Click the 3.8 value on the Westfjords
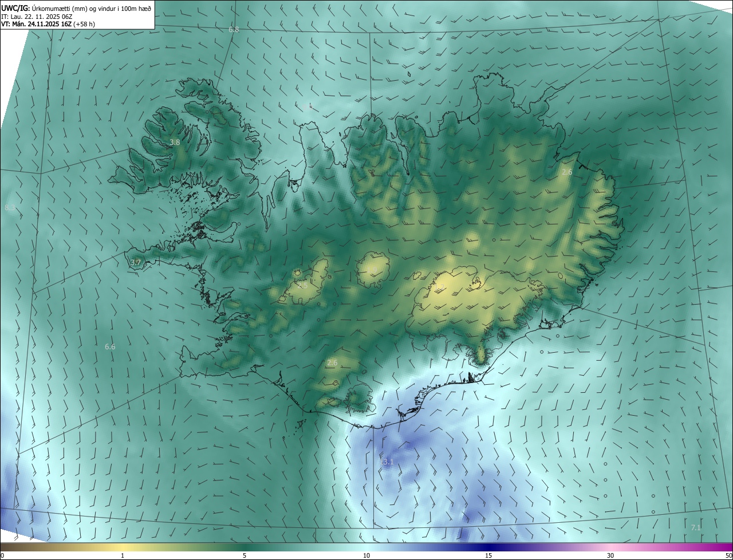Screen dimensions: 733x560 pyautogui.click(x=175, y=142)
